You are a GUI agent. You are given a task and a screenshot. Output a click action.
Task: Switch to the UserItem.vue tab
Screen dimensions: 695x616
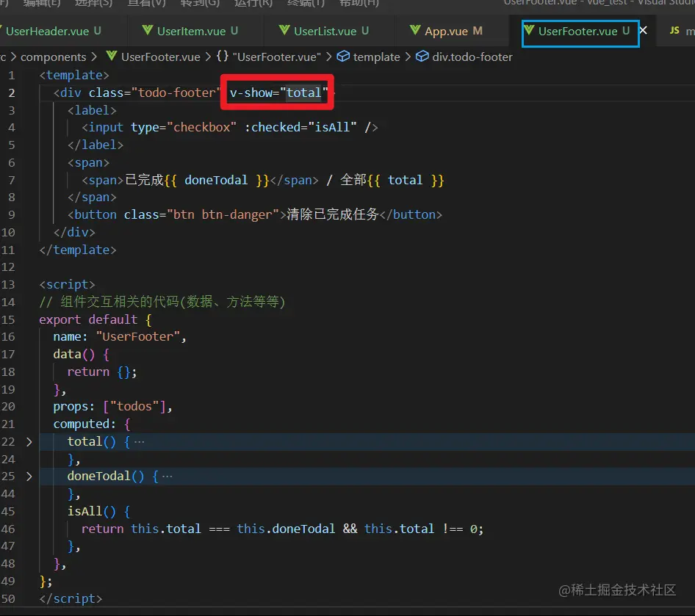point(190,31)
